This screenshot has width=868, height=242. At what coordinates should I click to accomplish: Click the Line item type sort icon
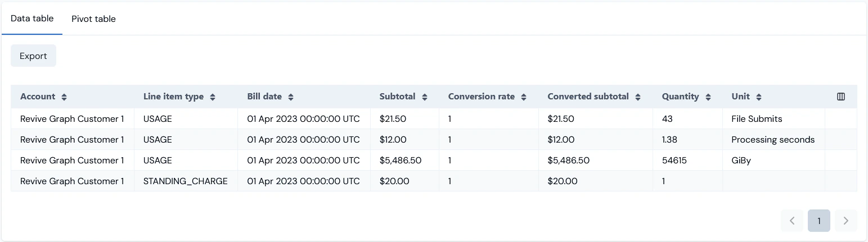pos(213,97)
